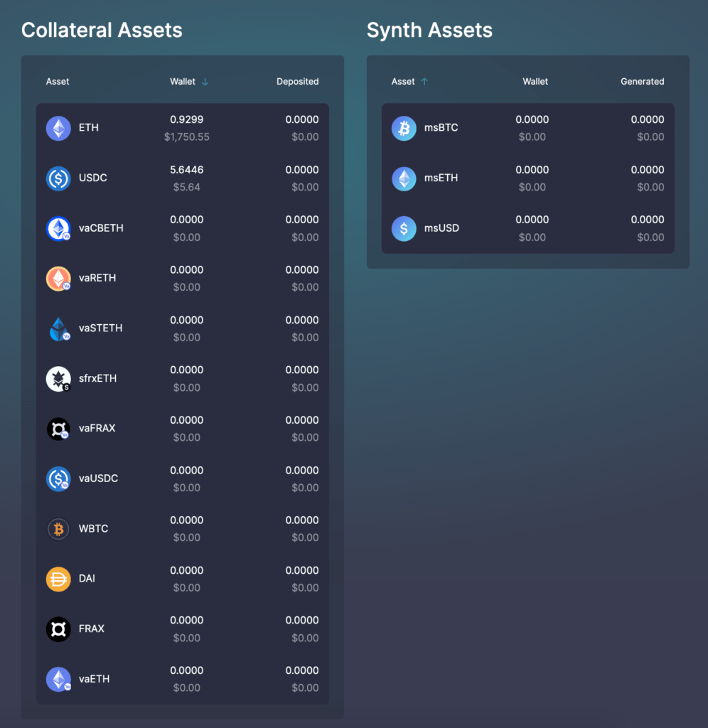
Task: Sort synth table by Generated column
Action: pyautogui.click(x=643, y=81)
